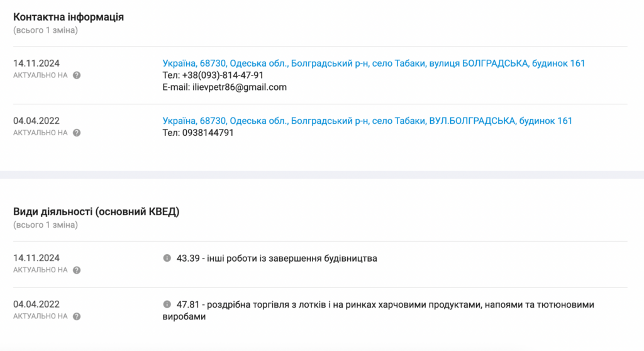The image size is (644, 351).
Task: Click the Контактна інформація heading
Action: coord(69,17)
